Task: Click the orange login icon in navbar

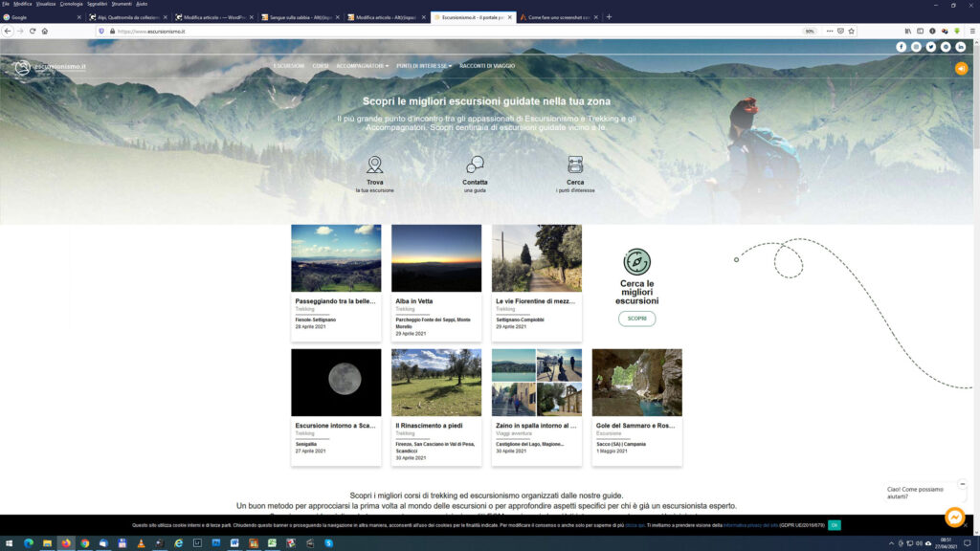Action: pos(961,68)
